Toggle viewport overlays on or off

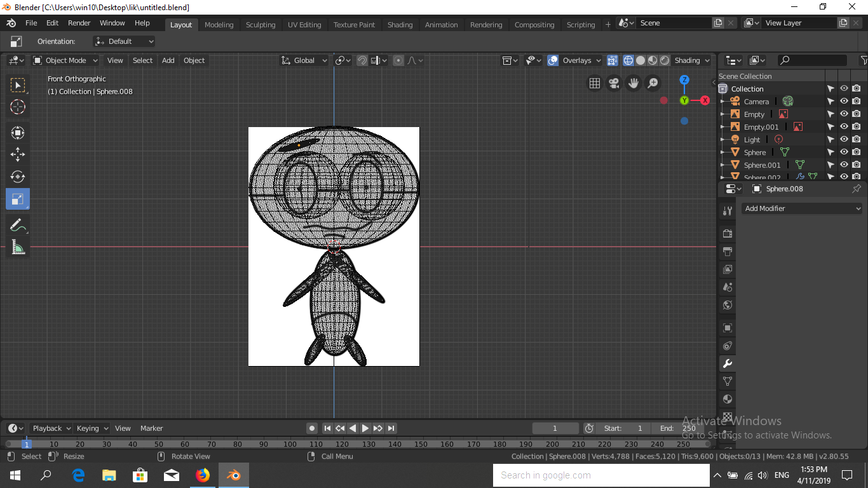[x=553, y=60]
